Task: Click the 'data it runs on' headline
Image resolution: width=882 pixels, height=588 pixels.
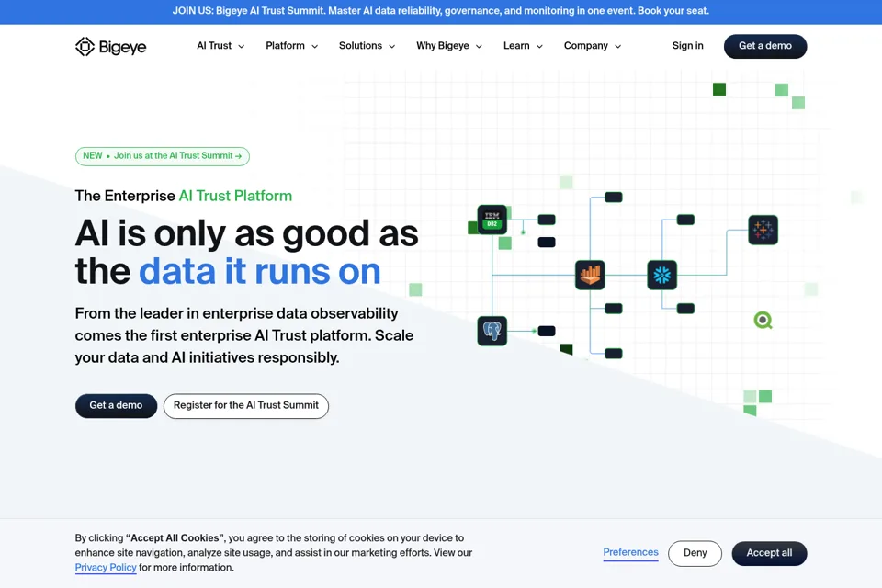Action: pos(259,271)
